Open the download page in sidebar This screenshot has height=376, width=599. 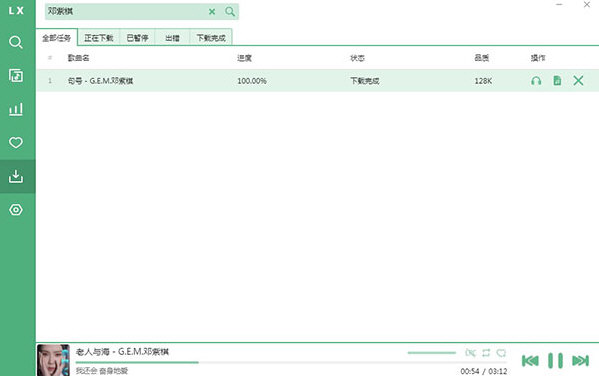(16, 176)
